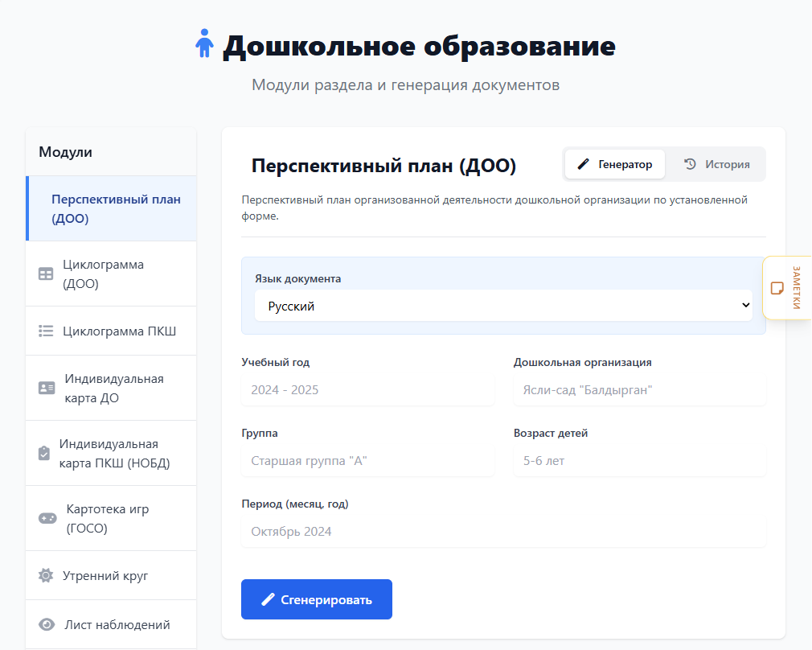Click the clipboard icon beside Индивидуальная карта ПКШ
Screen dimensions: 812x650
click(44, 453)
